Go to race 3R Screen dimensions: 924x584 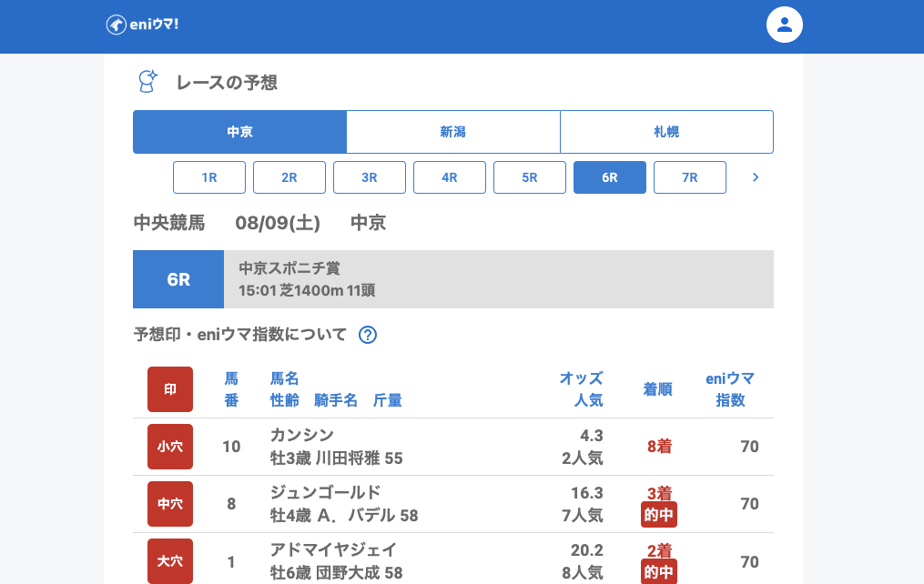coord(370,177)
